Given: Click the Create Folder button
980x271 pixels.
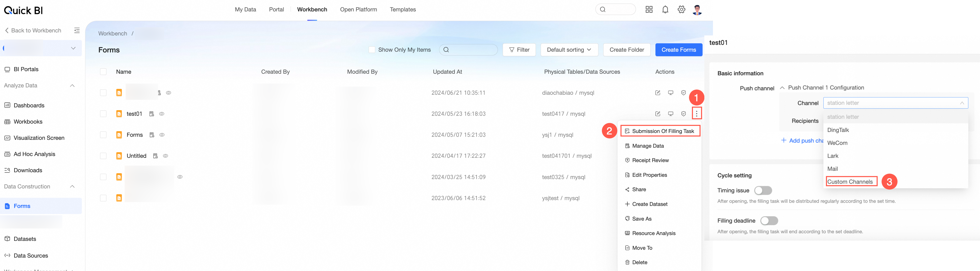Looking at the screenshot, I should pos(627,50).
